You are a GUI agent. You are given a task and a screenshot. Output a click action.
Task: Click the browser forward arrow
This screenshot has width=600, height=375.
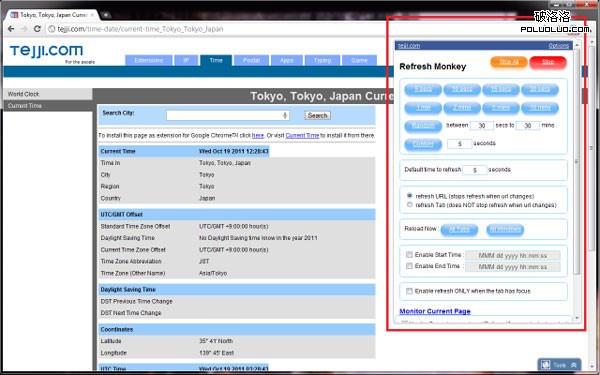pos(24,29)
